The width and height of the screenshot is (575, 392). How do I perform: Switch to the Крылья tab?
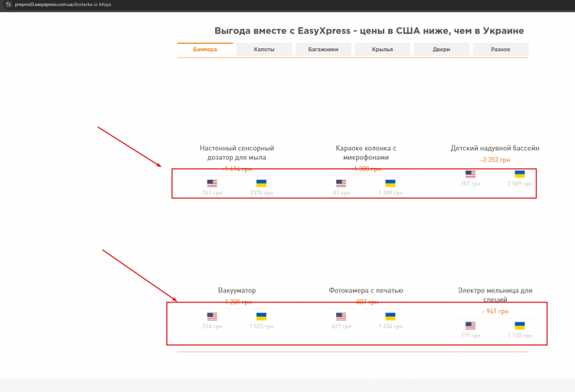click(x=382, y=49)
